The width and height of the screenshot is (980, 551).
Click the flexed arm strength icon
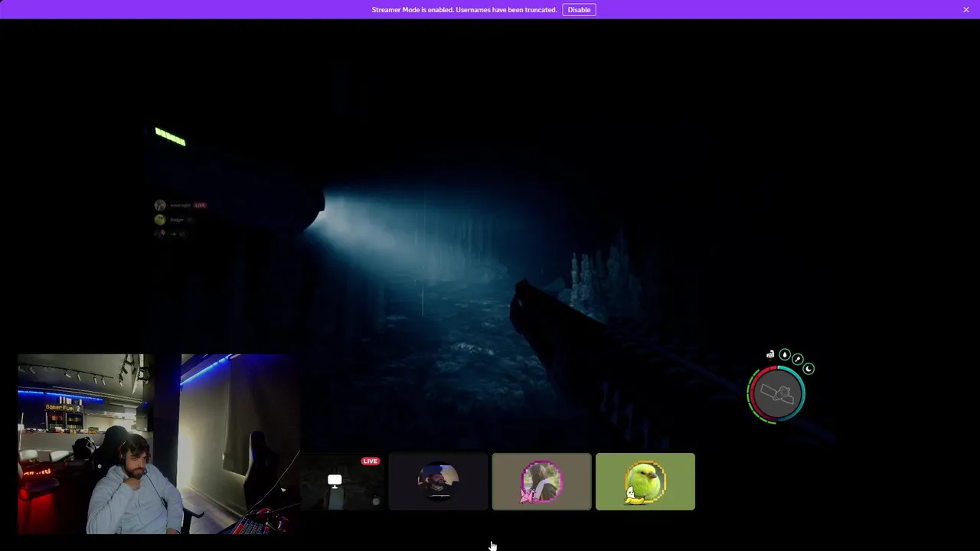coord(770,355)
